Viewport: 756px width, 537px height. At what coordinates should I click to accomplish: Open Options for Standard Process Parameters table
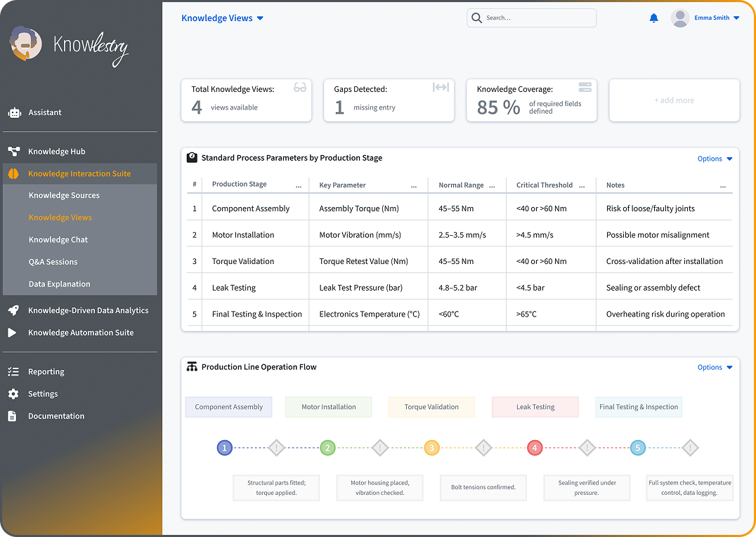(x=715, y=159)
